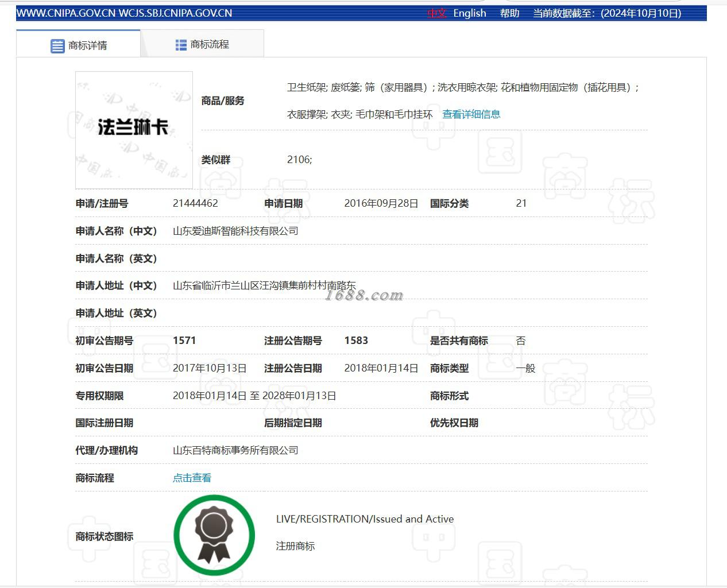Open the 商标详情 tab

[78, 44]
